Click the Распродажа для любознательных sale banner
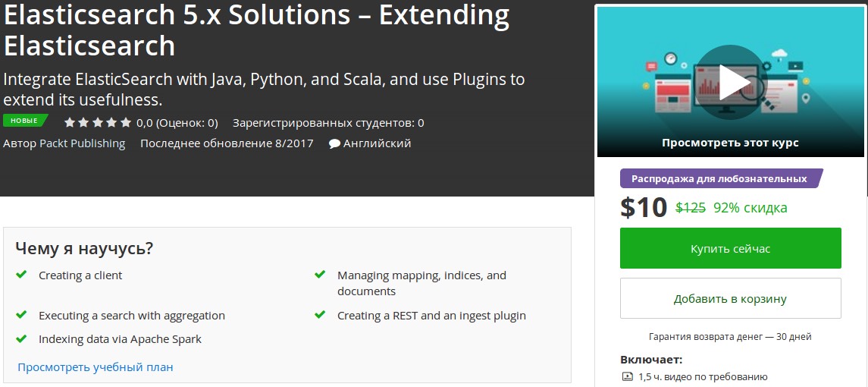This screenshot has width=868, height=387. pos(719,179)
